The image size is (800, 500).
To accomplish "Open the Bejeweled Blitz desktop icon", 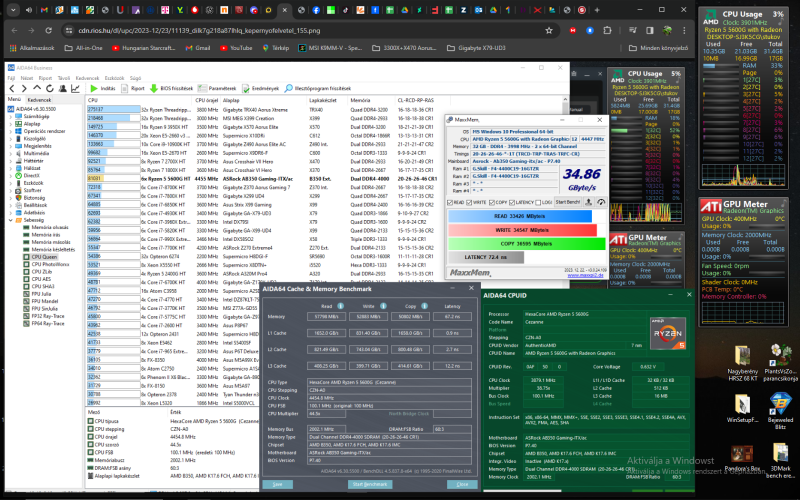I will (x=781, y=411).
